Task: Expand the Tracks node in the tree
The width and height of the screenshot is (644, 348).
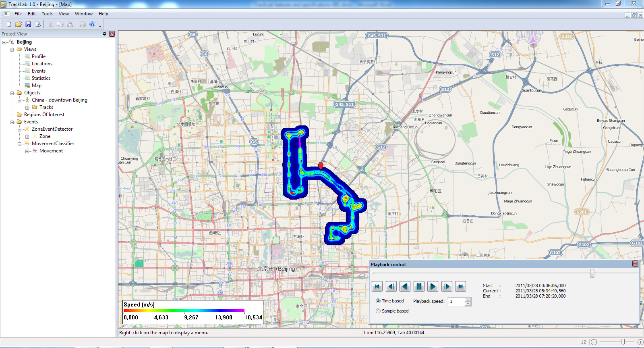Action: pos(27,107)
